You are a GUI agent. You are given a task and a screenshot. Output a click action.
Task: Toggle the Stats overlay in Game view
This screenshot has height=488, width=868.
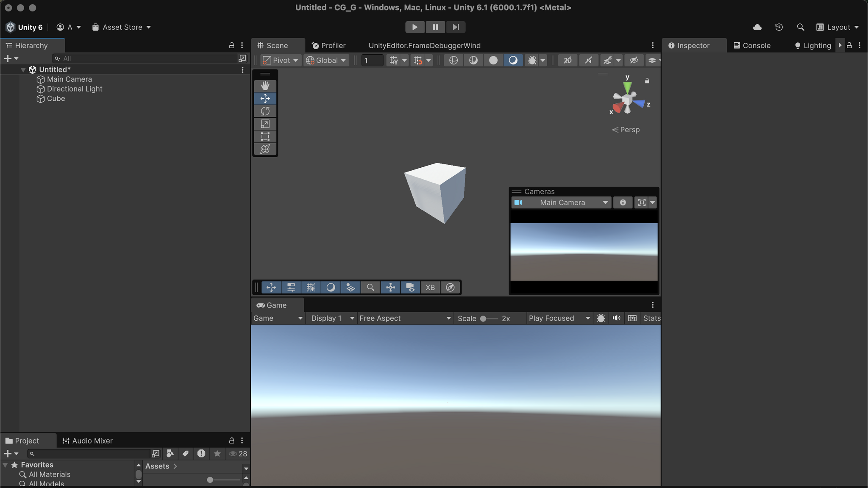[x=651, y=318]
